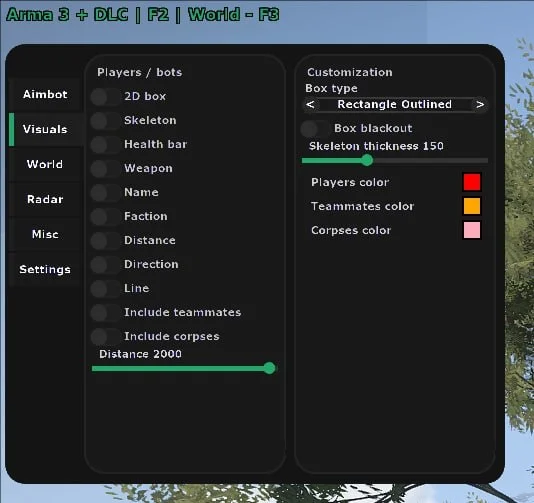Toggle the Weapon switch
The image size is (534, 503).
(x=105, y=169)
